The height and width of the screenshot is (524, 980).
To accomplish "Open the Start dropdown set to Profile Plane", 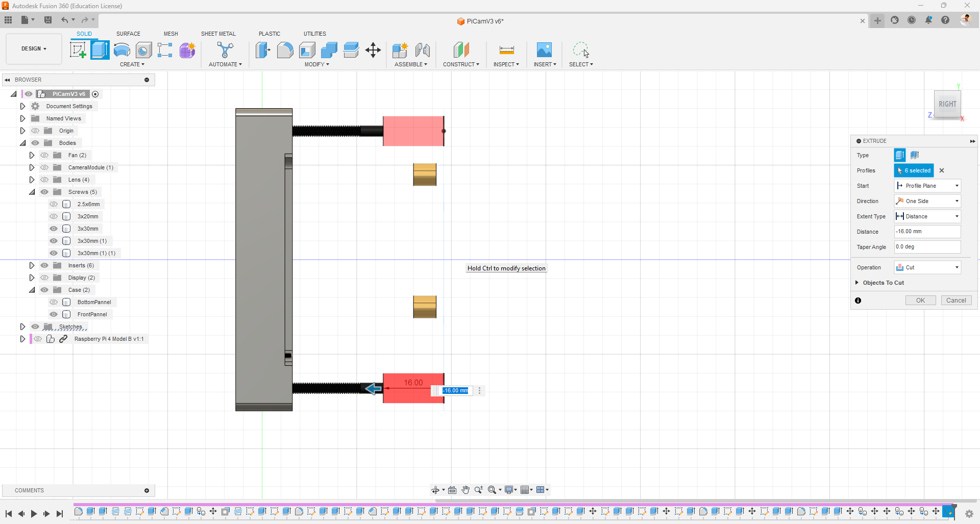I will click(x=927, y=186).
